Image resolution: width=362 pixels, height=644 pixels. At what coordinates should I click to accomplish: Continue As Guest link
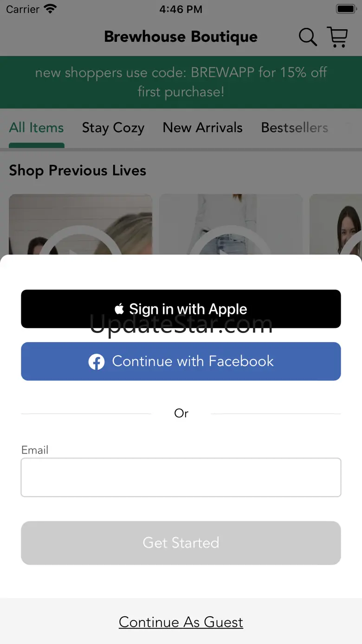(x=181, y=622)
